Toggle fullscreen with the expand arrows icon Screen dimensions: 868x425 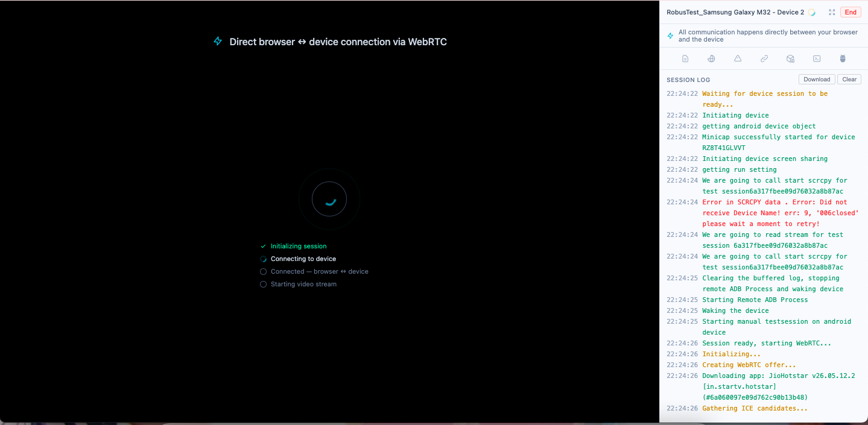(832, 12)
